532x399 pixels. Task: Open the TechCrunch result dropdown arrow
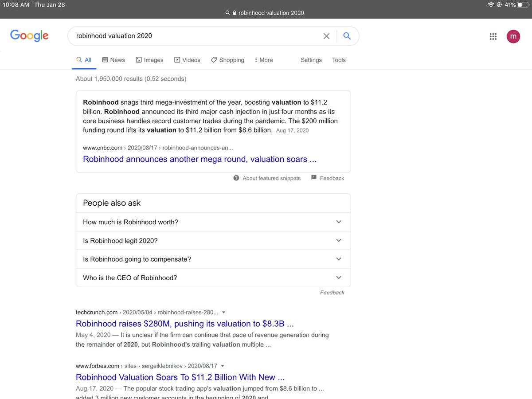click(223, 313)
